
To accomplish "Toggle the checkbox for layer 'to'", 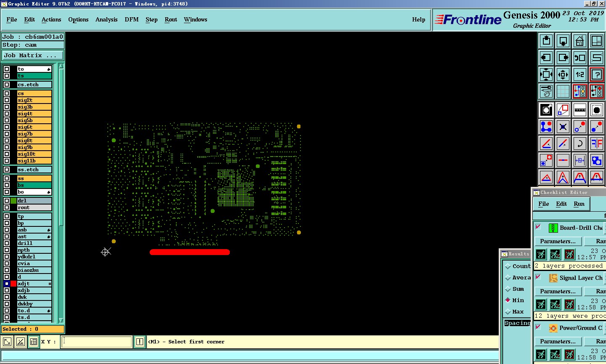I will 7,69.
